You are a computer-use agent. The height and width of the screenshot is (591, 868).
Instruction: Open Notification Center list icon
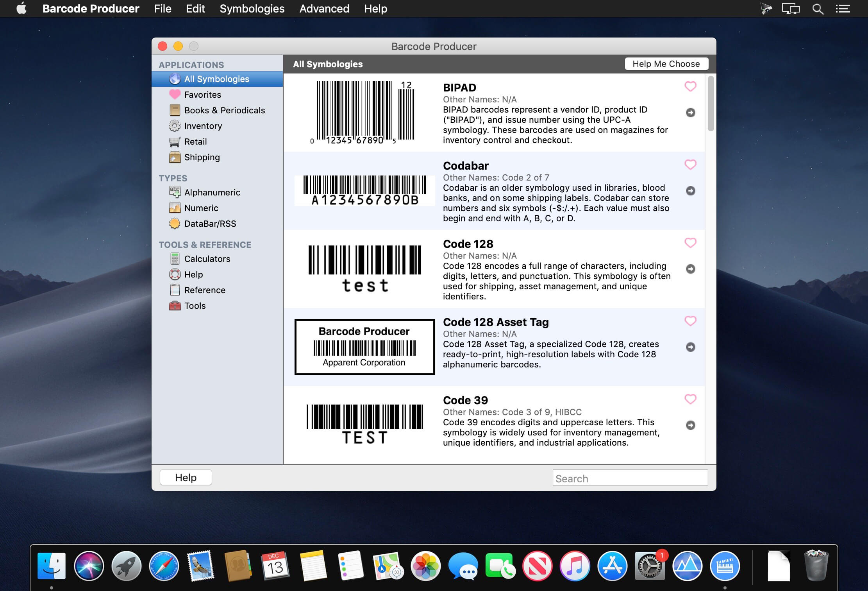tap(843, 9)
